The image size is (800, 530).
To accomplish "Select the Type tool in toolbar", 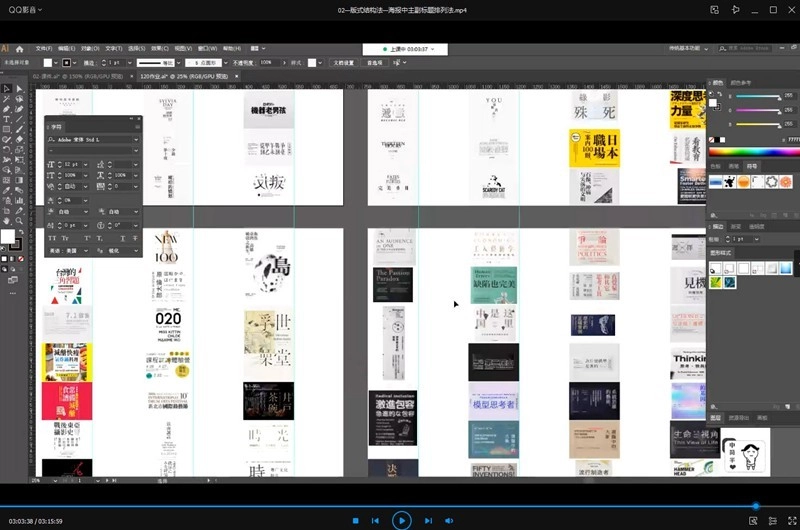I will tap(6, 119).
